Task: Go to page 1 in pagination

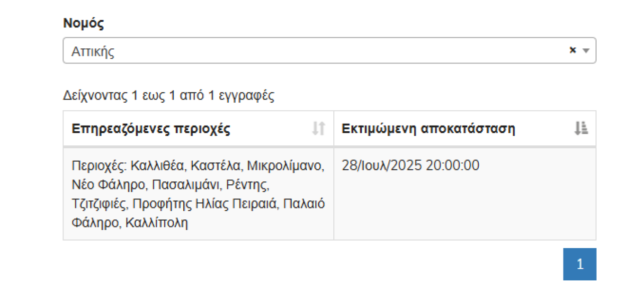Action: point(580,264)
